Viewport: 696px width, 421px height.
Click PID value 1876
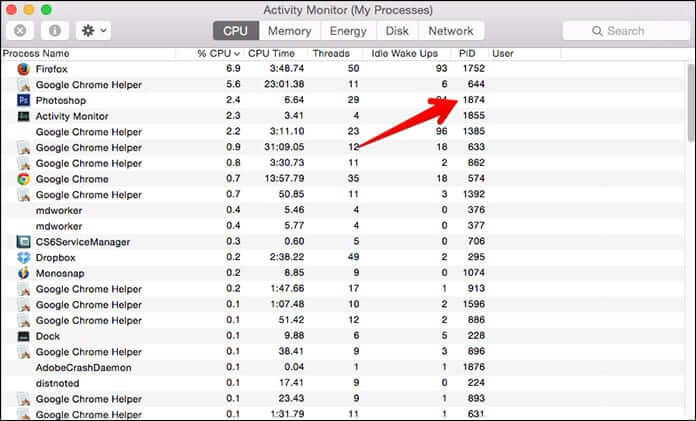[x=474, y=367]
